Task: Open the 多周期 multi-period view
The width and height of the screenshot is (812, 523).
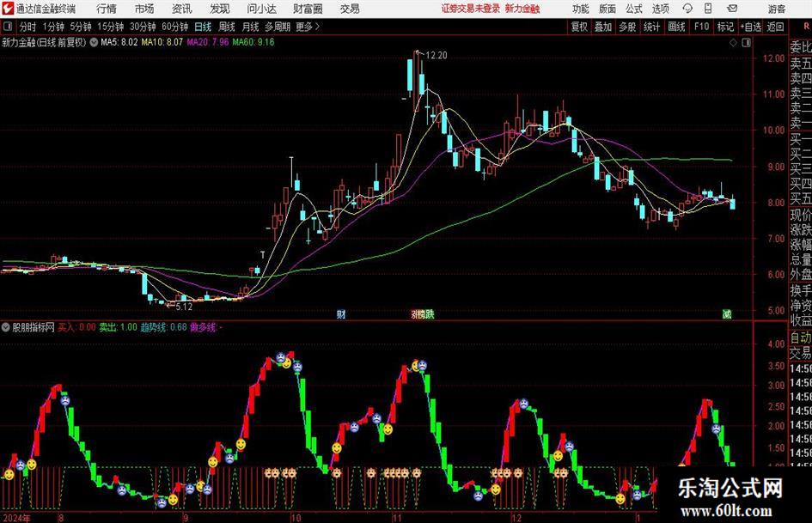Action: point(278,27)
